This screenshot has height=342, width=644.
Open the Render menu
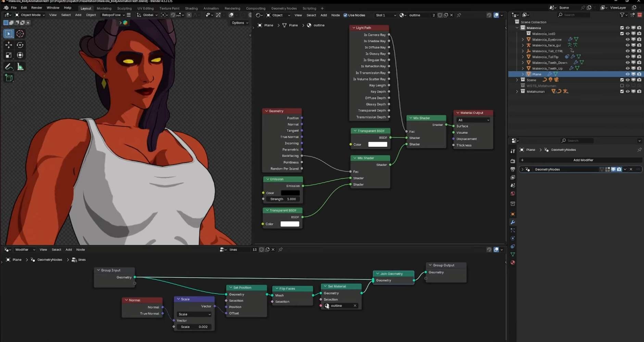coord(37,8)
